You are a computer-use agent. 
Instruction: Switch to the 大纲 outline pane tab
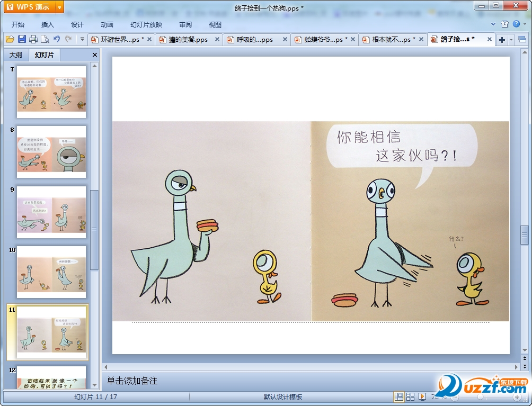(x=15, y=55)
